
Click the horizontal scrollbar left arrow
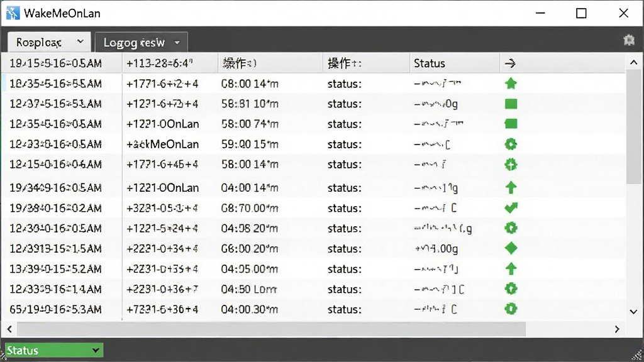pyautogui.click(x=9, y=329)
